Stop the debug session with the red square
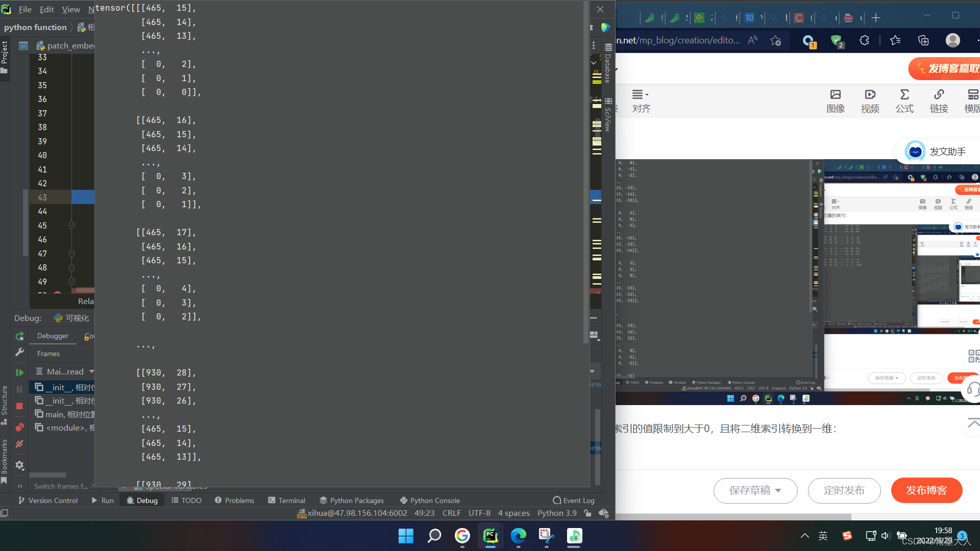Screen dimensions: 980x551 pos(19,406)
